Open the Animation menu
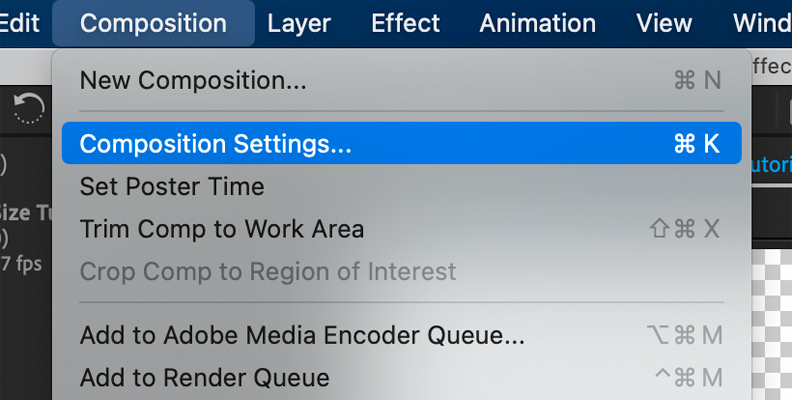 click(537, 23)
